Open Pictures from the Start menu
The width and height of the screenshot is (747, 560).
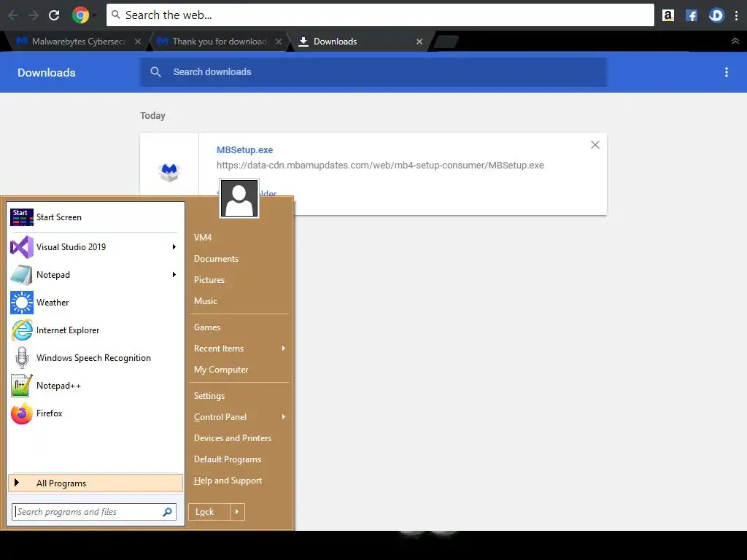(209, 280)
